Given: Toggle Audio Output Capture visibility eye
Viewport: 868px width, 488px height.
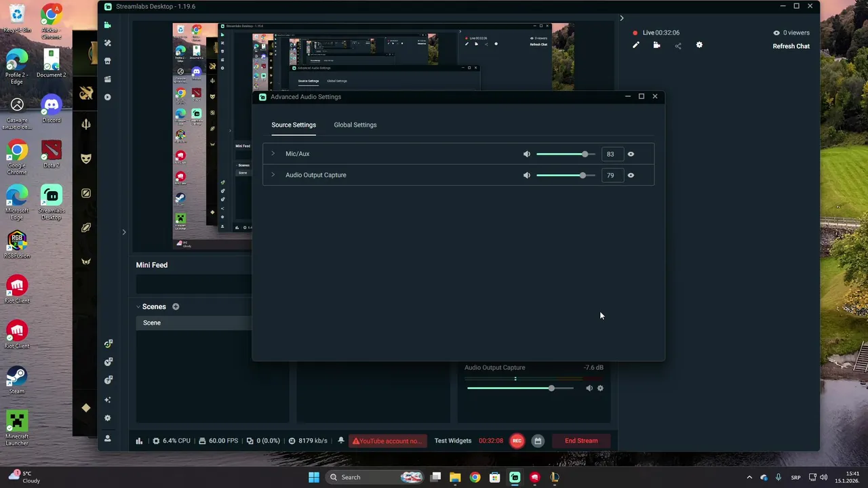Looking at the screenshot, I should (x=631, y=175).
